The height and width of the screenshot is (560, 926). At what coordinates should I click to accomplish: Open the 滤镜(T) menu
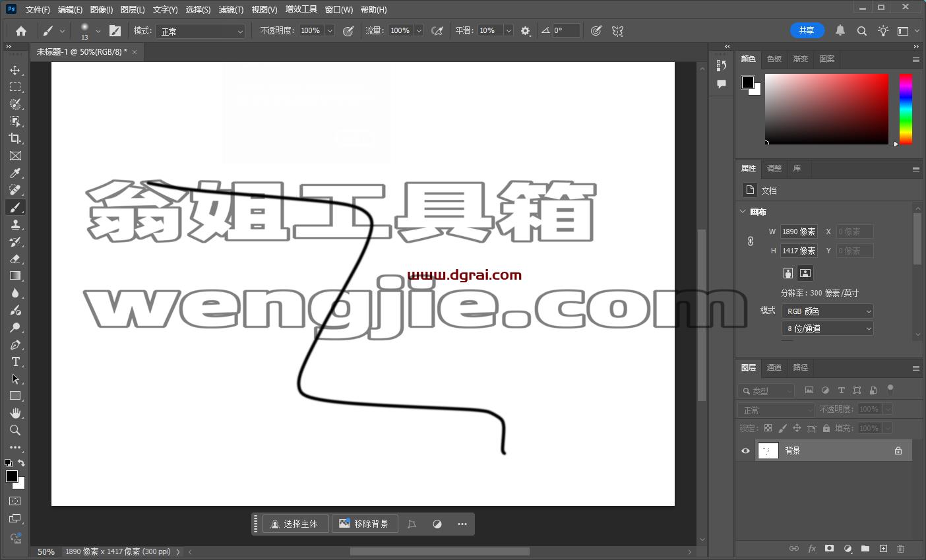pos(231,9)
